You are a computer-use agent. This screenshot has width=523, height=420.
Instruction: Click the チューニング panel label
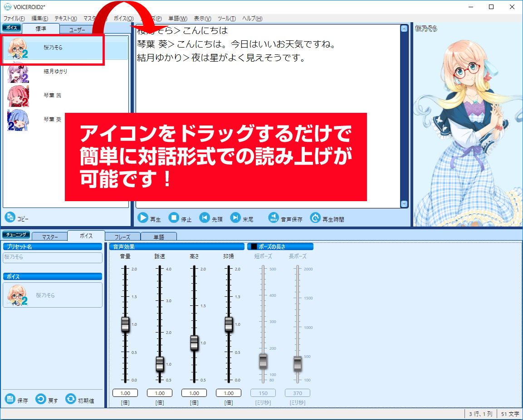[x=16, y=235]
